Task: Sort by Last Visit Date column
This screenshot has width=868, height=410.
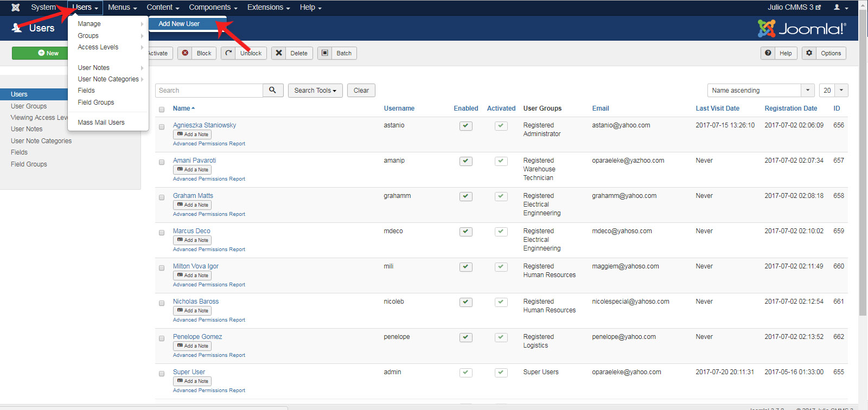Action: pyautogui.click(x=717, y=108)
